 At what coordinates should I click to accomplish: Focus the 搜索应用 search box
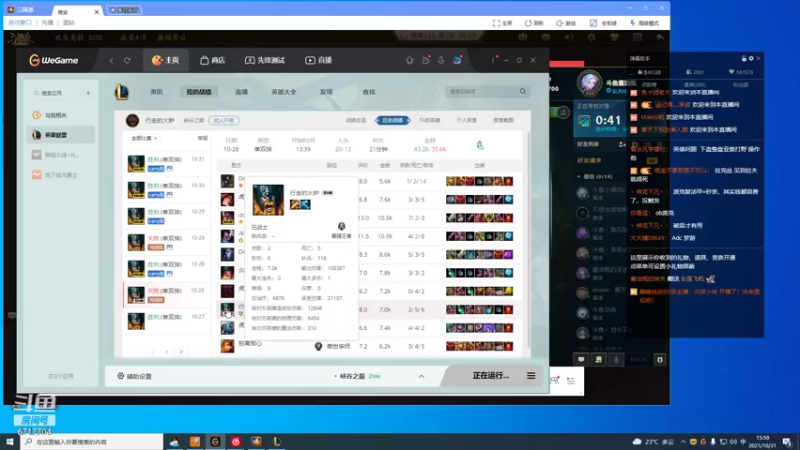[x=55, y=93]
